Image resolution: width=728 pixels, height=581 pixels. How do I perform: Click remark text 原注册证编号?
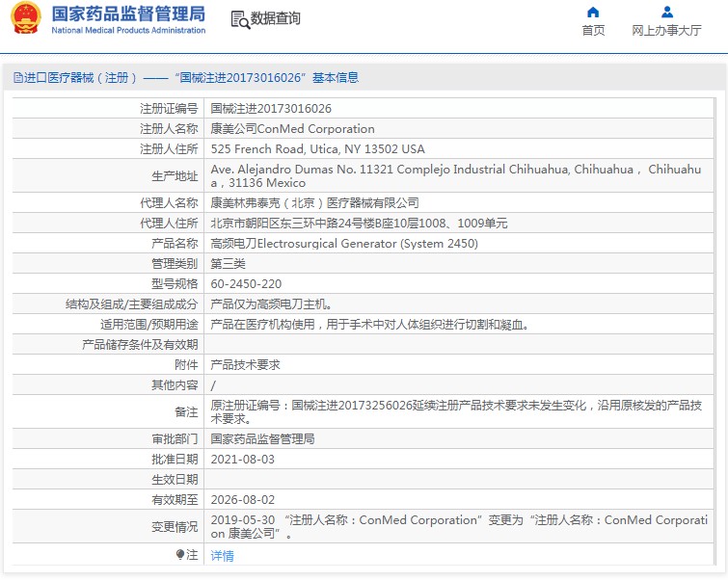pos(456,411)
